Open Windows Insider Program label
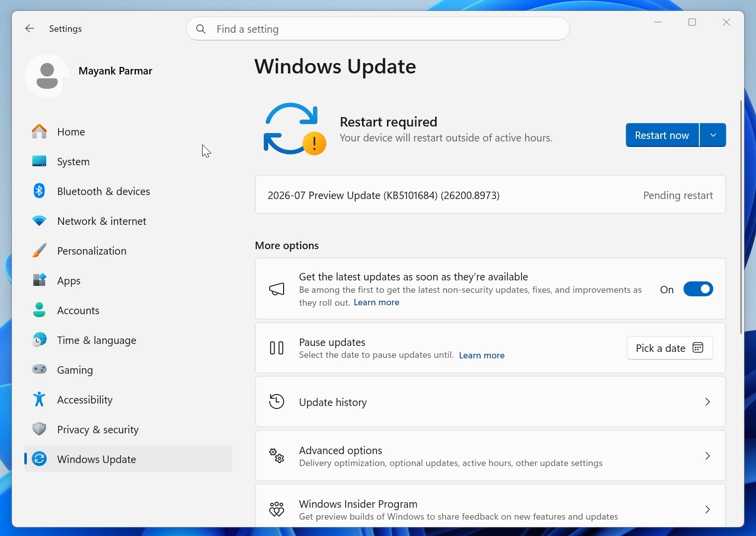 point(358,504)
